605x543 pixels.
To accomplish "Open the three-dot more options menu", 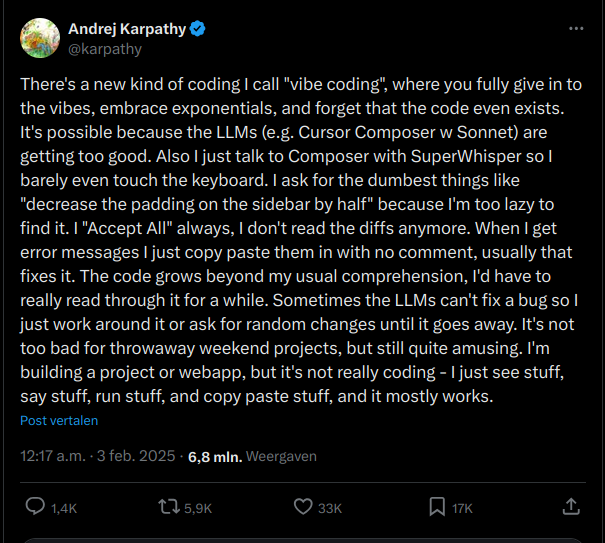I will pyautogui.click(x=576, y=30).
